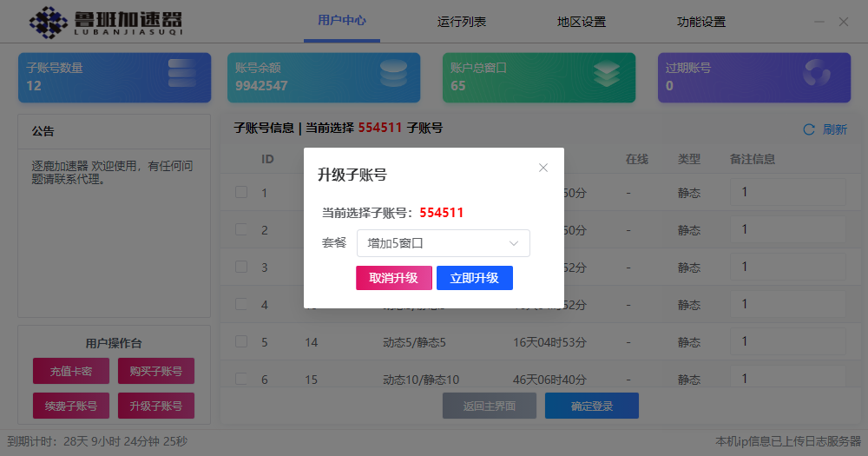Click the 鲁班加速器 logo icon
This screenshot has height=456, width=868.
pos(49,23)
